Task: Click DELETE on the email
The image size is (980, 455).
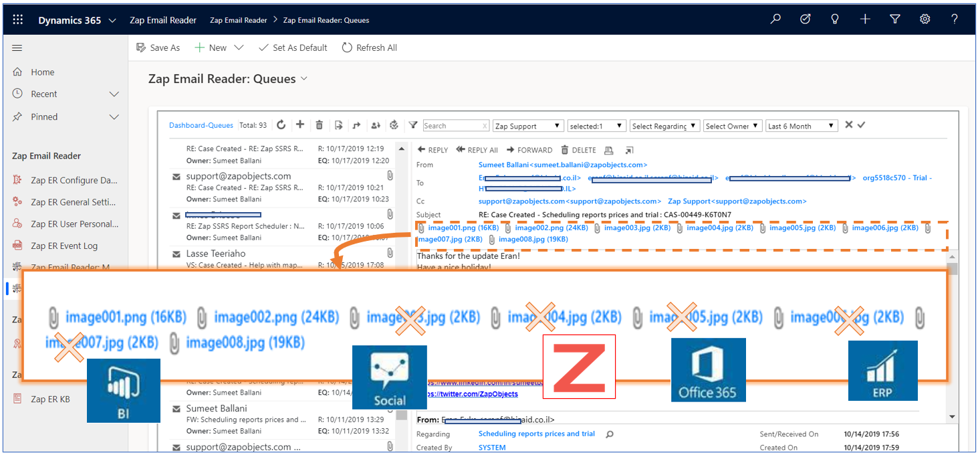Action: [x=579, y=150]
